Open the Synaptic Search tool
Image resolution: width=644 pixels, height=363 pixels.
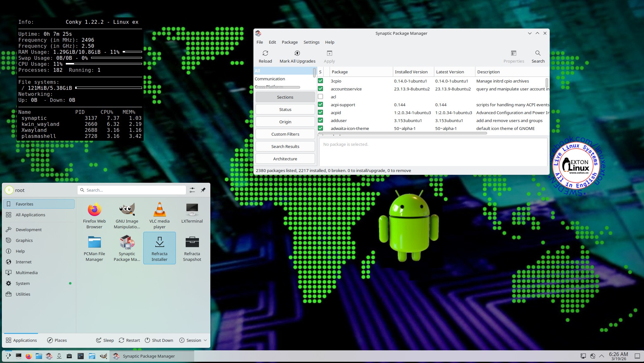point(538,56)
